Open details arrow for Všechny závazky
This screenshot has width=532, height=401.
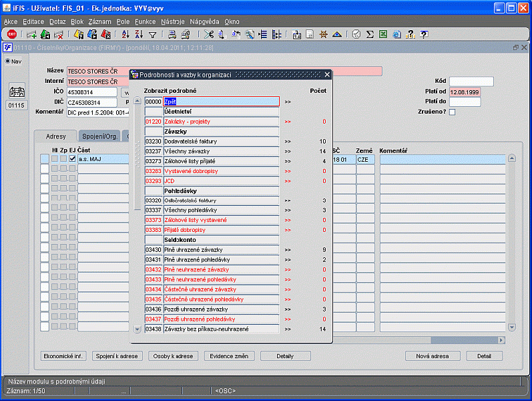(x=288, y=151)
